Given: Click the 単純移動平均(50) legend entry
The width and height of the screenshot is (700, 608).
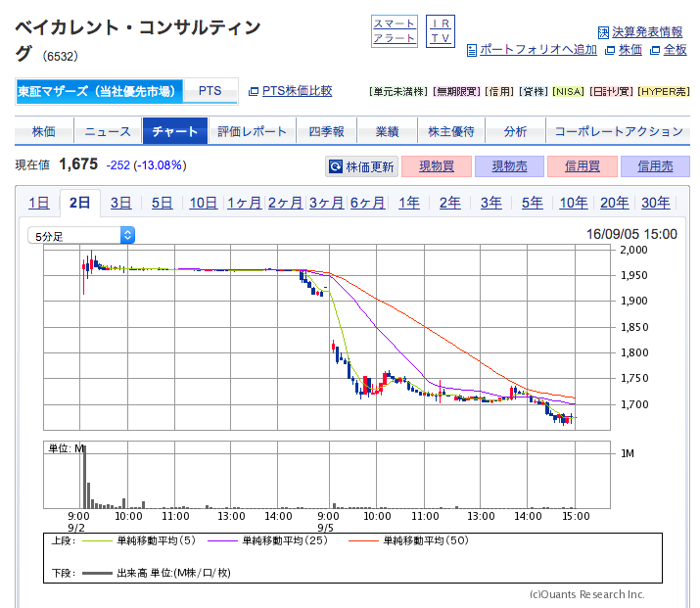Looking at the screenshot, I should click(408, 540).
